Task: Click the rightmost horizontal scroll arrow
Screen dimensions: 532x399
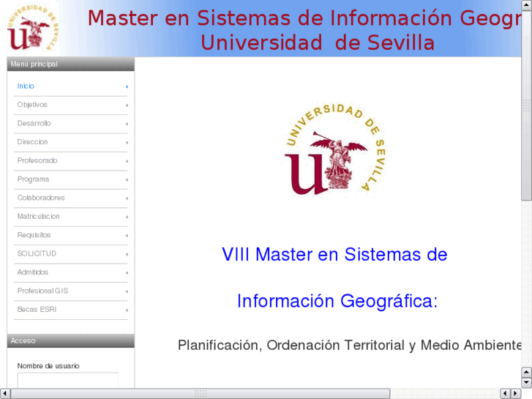Action: 516,394
